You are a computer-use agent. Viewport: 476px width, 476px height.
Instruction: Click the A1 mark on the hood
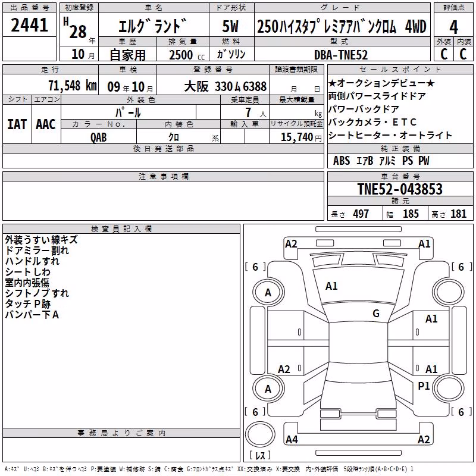331,286
